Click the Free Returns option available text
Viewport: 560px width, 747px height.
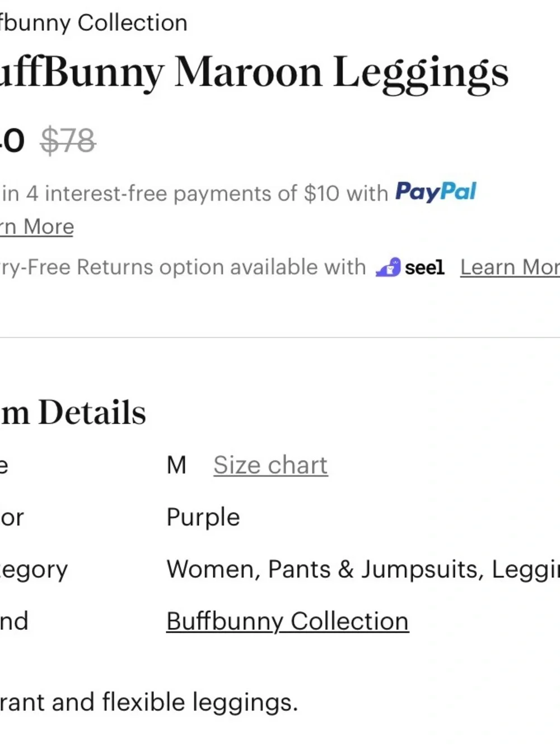pyautogui.click(x=182, y=267)
